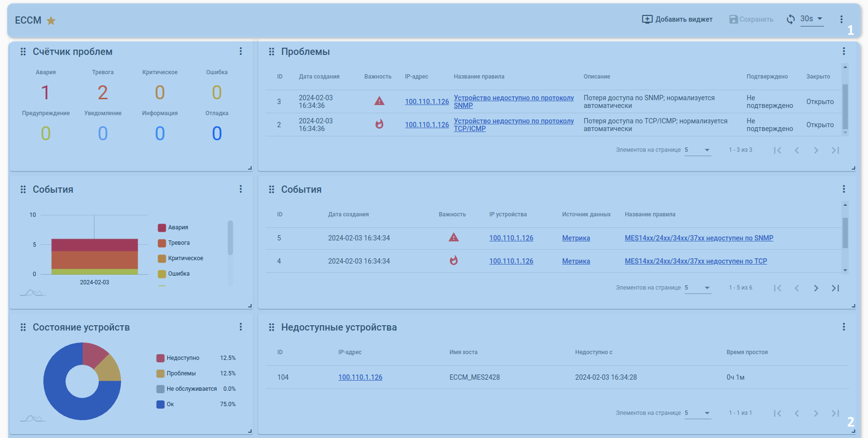Image resolution: width=868 pixels, height=438 pixels.
Task: Expand items-per-page dropdown in events table
Action: coord(697,288)
